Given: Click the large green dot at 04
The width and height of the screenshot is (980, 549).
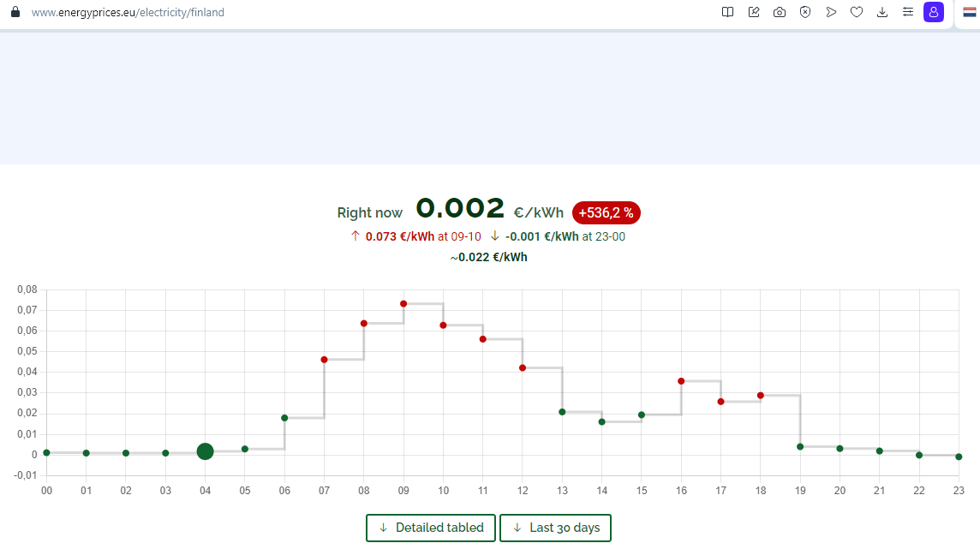Looking at the screenshot, I should (205, 451).
